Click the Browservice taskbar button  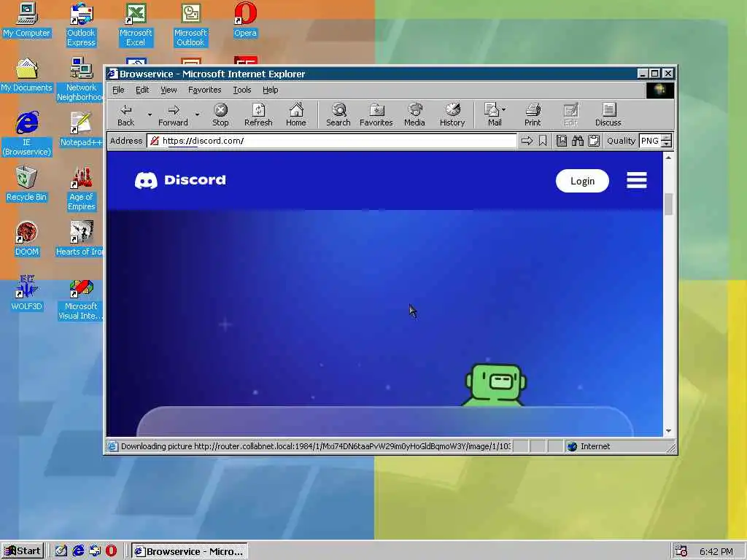point(190,551)
